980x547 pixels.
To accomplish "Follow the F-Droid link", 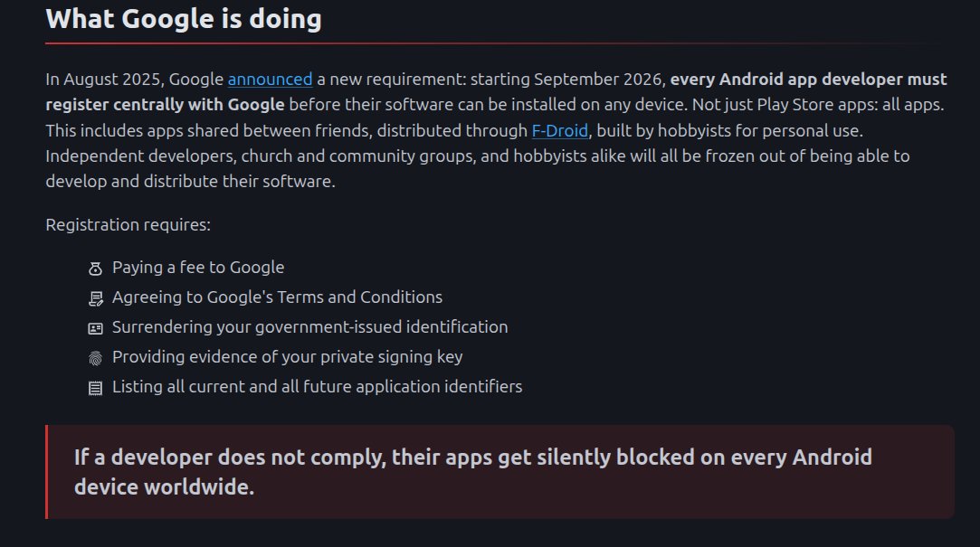I will [x=559, y=130].
